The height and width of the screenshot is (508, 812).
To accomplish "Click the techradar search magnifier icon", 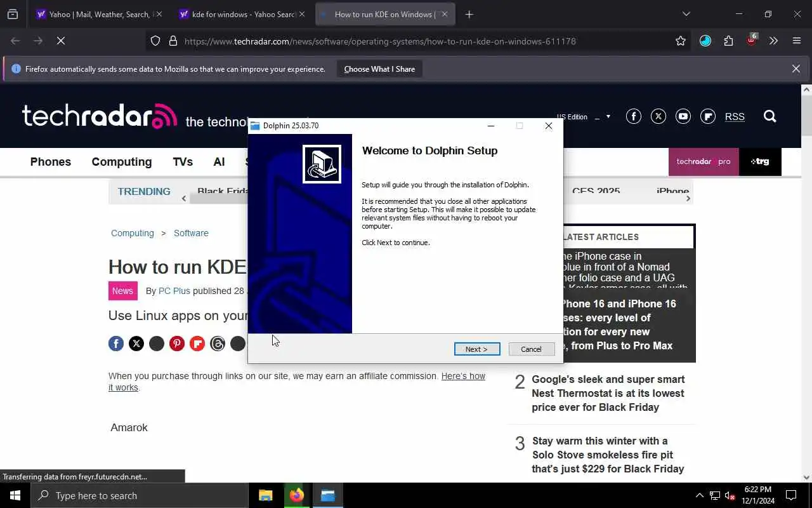I will (769, 116).
